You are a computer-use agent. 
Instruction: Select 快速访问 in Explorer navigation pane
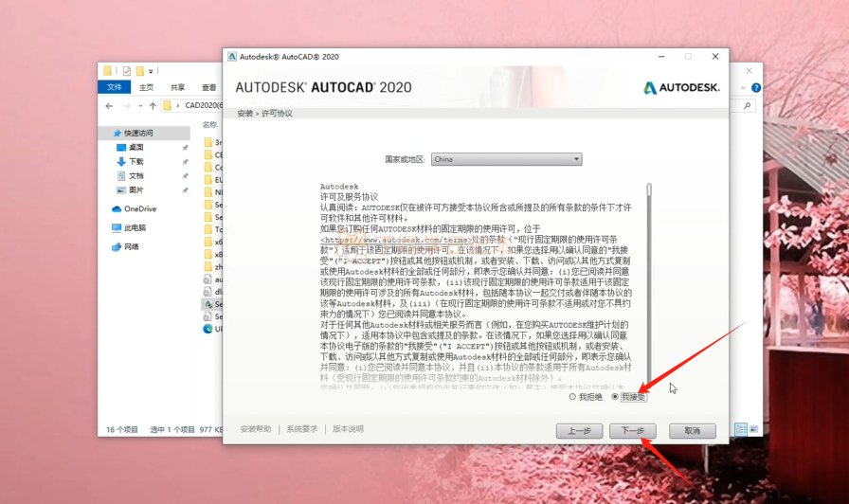click(138, 133)
